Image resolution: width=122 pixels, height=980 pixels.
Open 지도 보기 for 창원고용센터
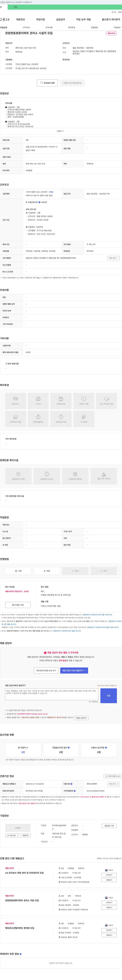[x=114, y=784]
